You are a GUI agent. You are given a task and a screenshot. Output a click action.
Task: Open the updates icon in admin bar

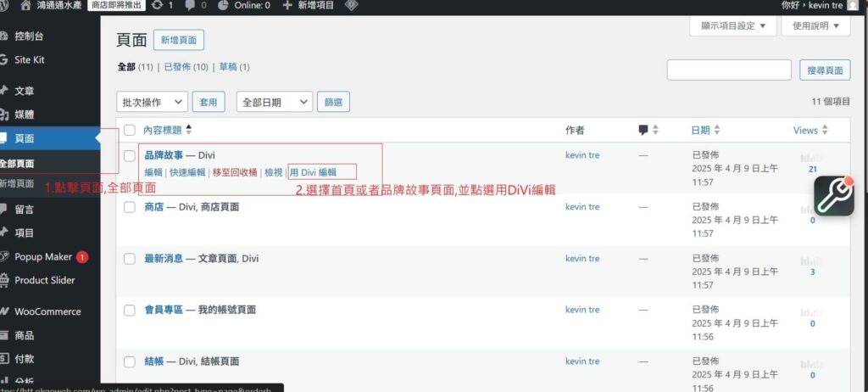click(x=157, y=5)
